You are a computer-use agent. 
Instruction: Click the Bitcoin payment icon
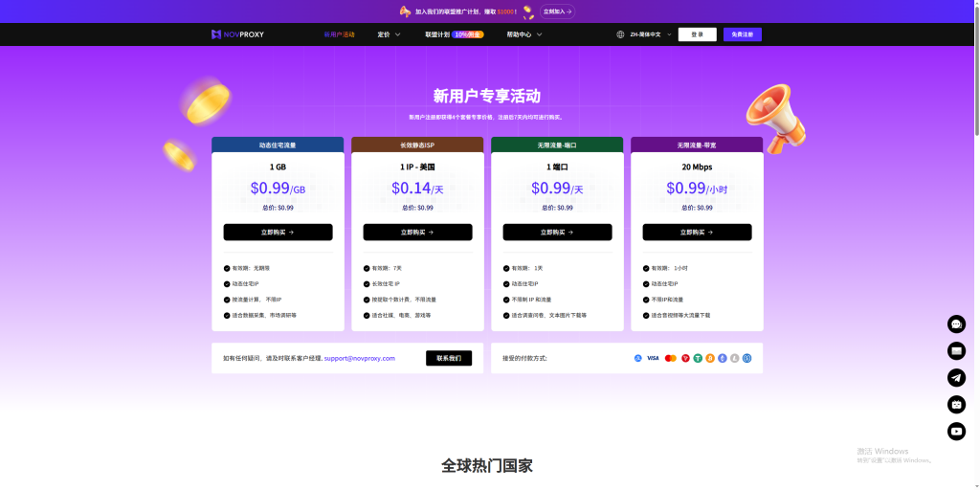(x=710, y=358)
